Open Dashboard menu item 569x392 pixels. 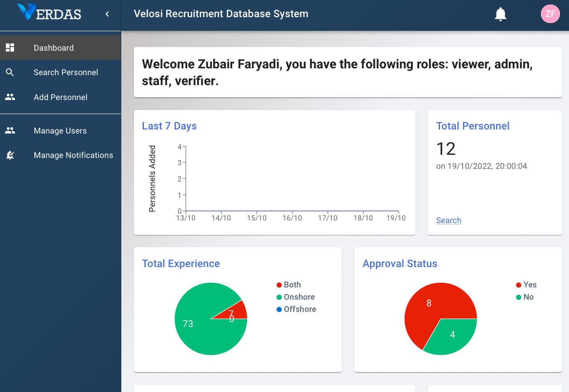click(x=61, y=48)
